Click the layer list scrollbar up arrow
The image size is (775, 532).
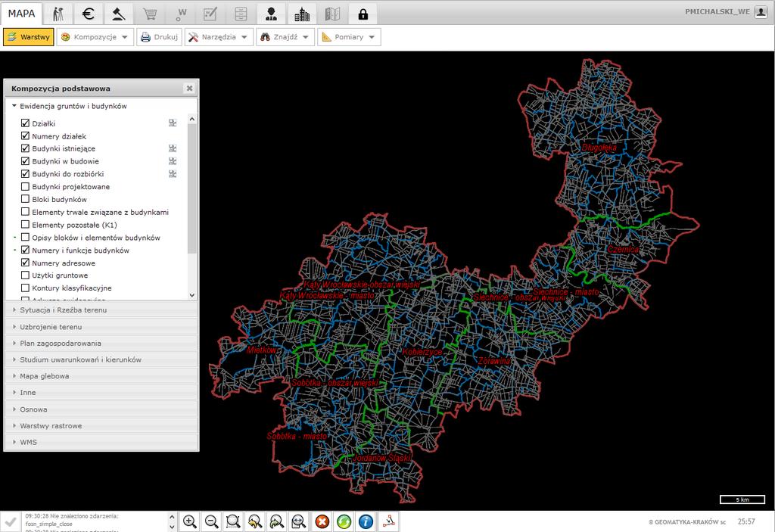(192, 119)
